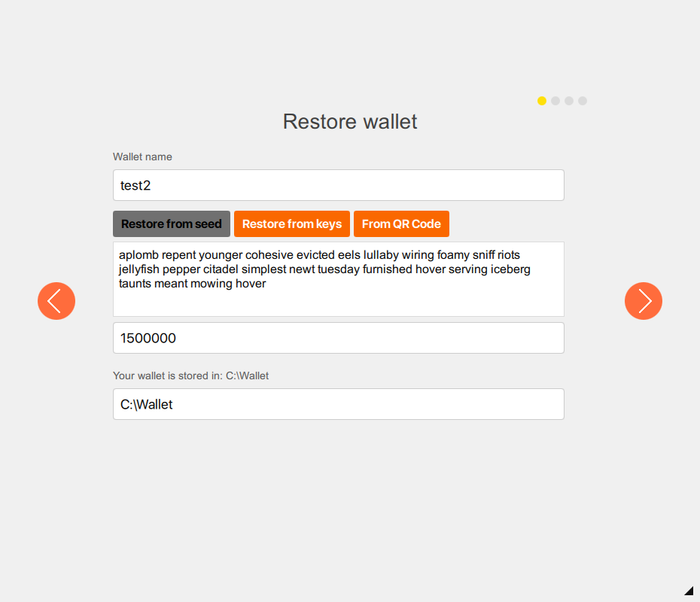Viewport: 700px width, 602px height.
Task: Click the Wallet name label
Action: pyautogui.click(x=142, y=157)
